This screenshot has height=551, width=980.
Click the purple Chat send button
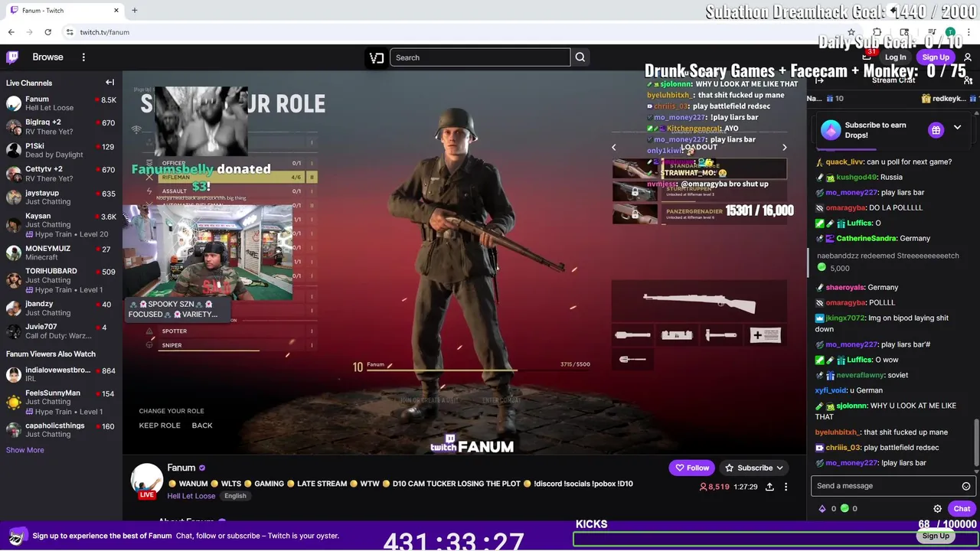962,509
